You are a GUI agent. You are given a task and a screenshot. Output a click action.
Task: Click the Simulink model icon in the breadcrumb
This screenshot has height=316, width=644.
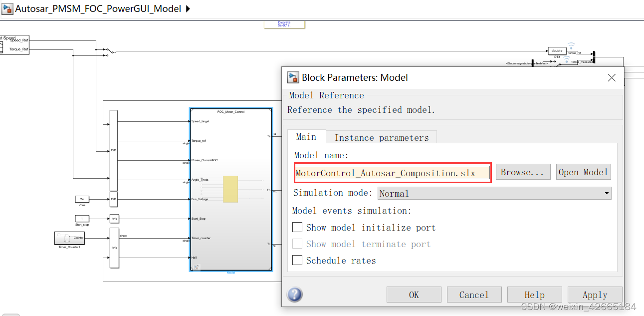pos(7,8)
